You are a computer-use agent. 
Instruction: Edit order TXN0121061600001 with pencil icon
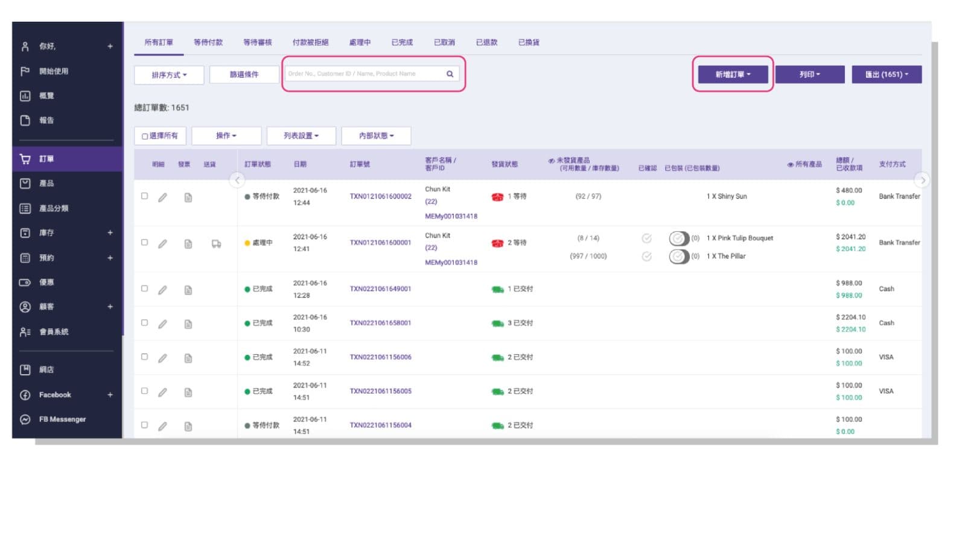(162, 244)
